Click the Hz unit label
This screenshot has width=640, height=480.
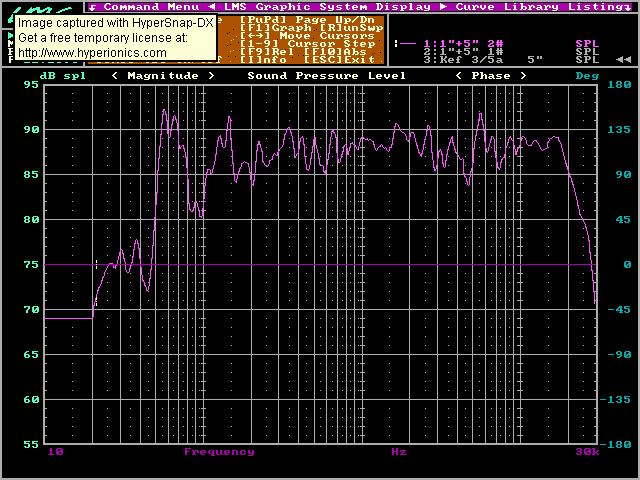click(x=399, y=452)
